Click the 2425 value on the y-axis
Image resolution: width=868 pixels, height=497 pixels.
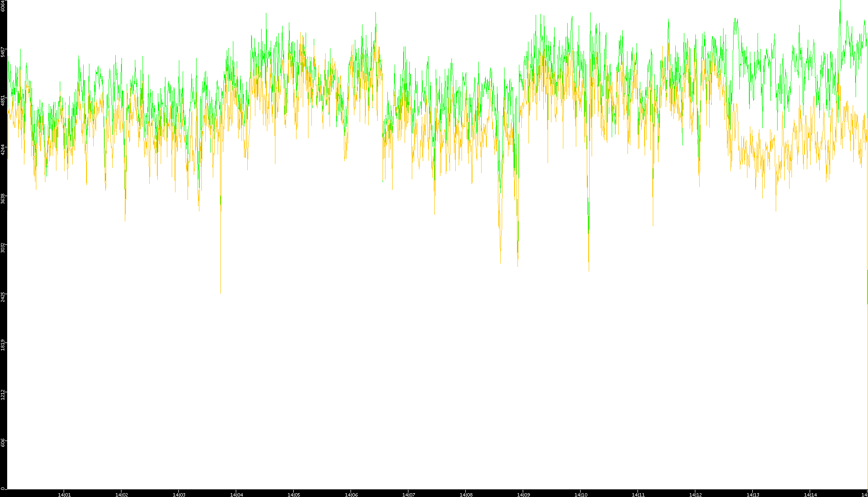pos(3,297)
